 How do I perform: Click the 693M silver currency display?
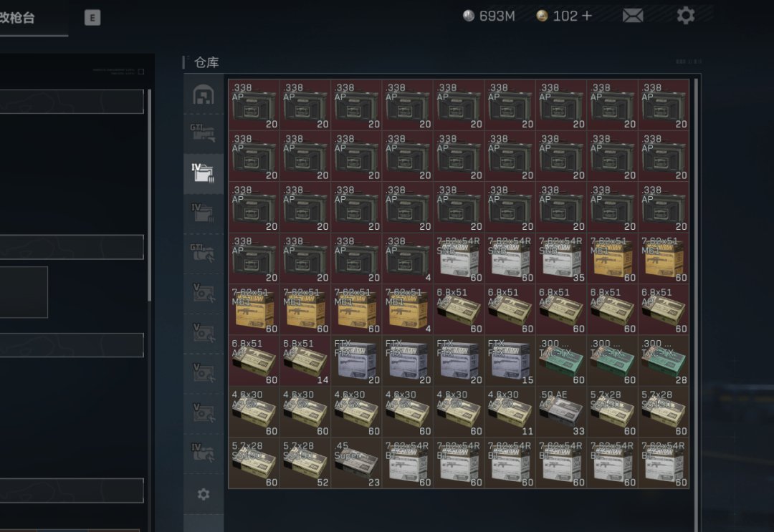(489, 16)
